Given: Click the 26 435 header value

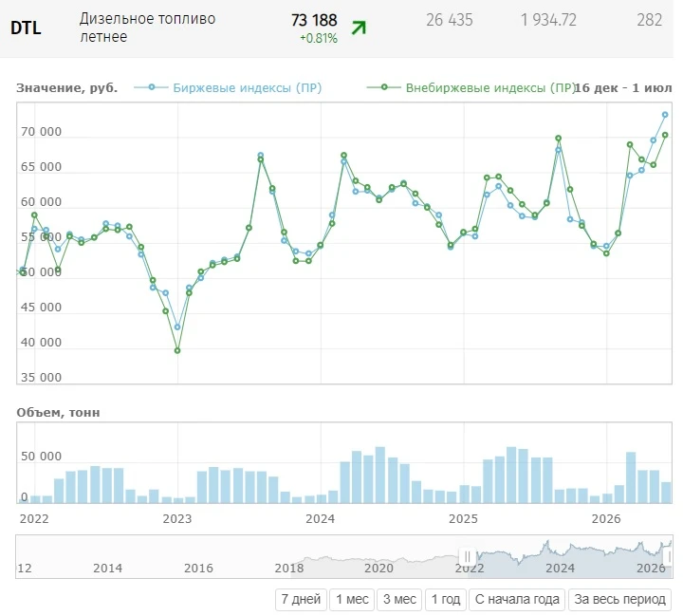Looking at the screenshot, I should click(449, 20).
